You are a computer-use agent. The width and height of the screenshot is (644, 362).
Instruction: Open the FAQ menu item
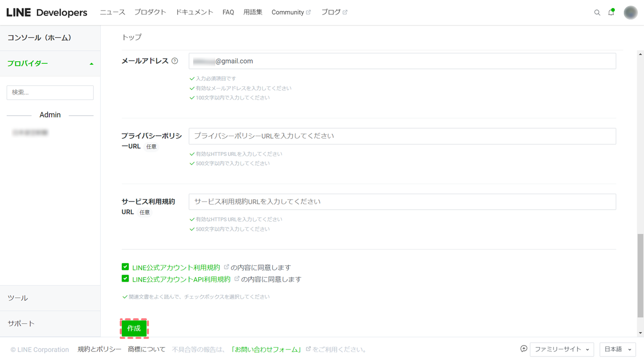coord(228,12)
